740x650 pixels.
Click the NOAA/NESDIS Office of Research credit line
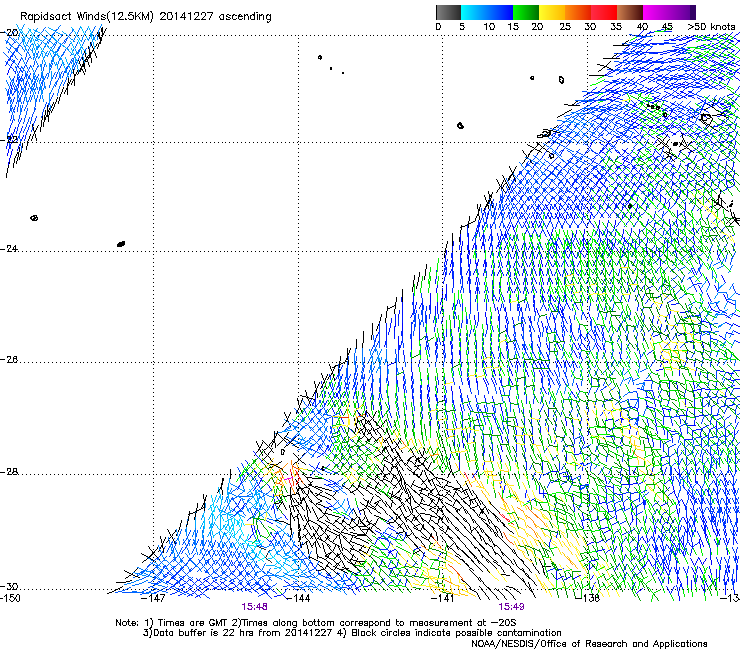pyautogui.click(x=589, y=644)
